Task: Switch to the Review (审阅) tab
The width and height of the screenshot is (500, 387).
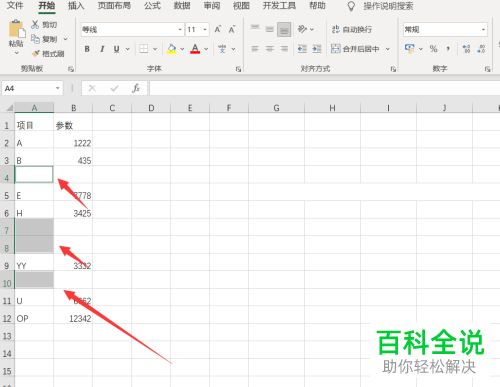Action: [x=212, y=6]
